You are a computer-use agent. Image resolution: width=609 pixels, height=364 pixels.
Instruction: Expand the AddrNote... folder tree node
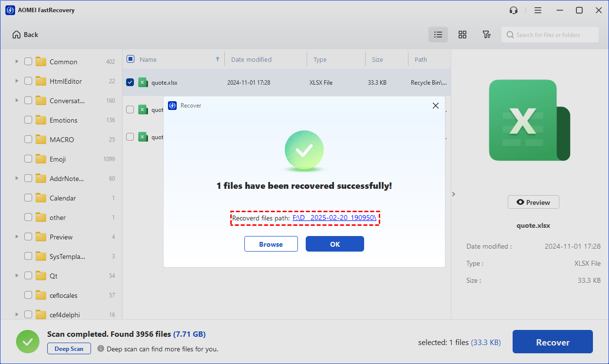(x=17, y=178)
